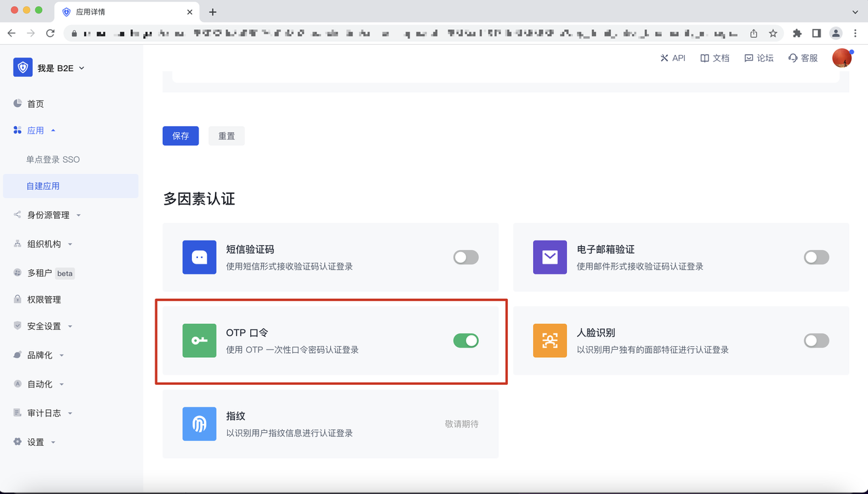Screen dimensions: 868x494
Task: Select the key icon for OTP 口令
Action: [199, 340]
